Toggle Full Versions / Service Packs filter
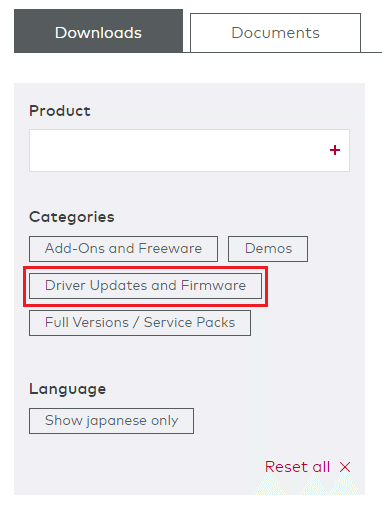 140,323
